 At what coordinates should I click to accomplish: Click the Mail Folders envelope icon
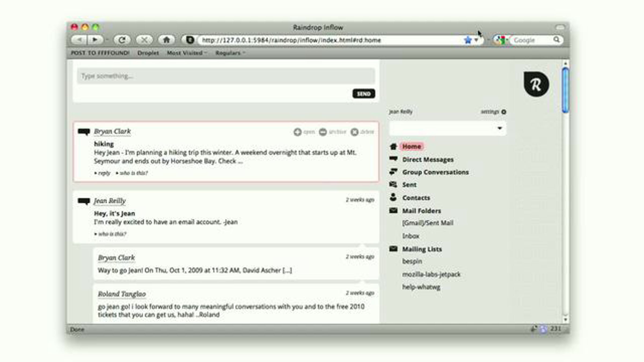(x=393, y=210)
